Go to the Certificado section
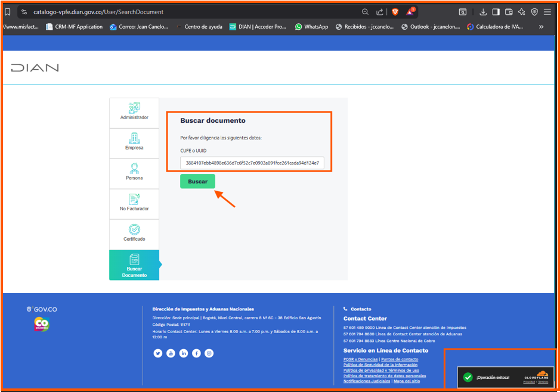The image size is (560, 392). pos(134,234)
